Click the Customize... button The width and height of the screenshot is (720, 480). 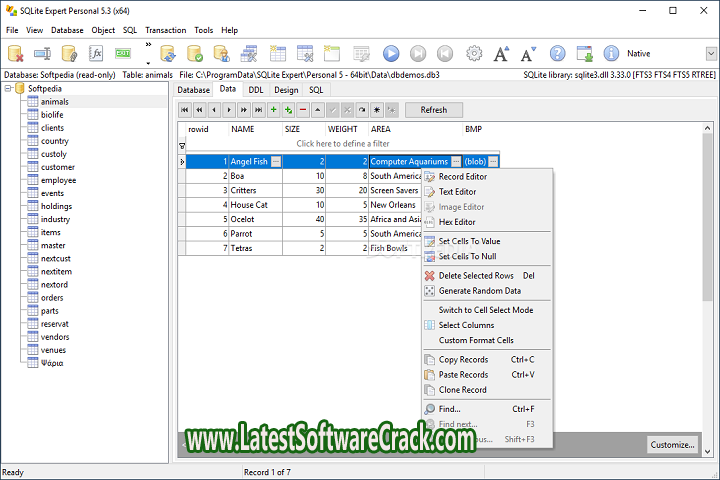point(672,445)
